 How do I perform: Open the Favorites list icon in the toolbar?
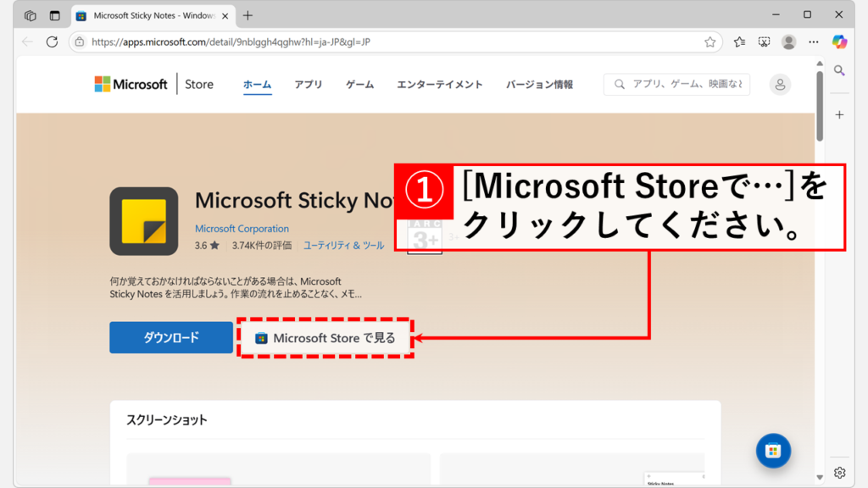[739, 42]
